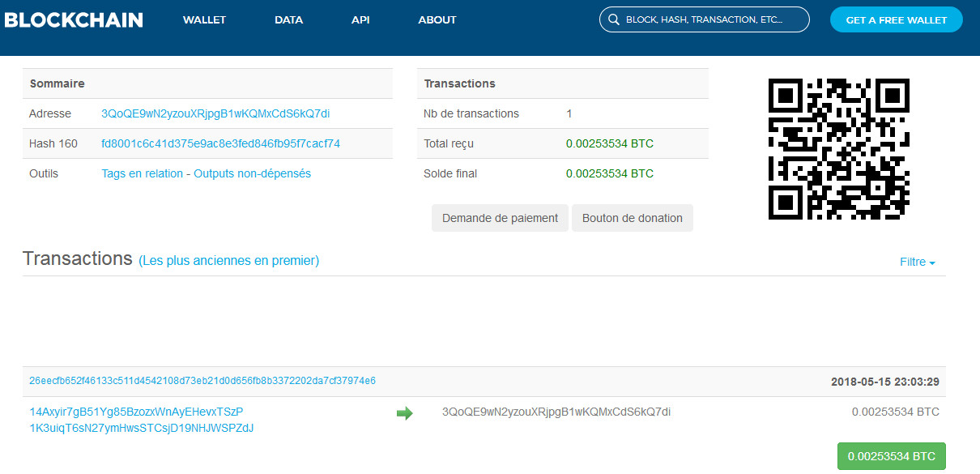Open the DATA menu
Screen dimensions: 980x474
click(x=288, y=19)
